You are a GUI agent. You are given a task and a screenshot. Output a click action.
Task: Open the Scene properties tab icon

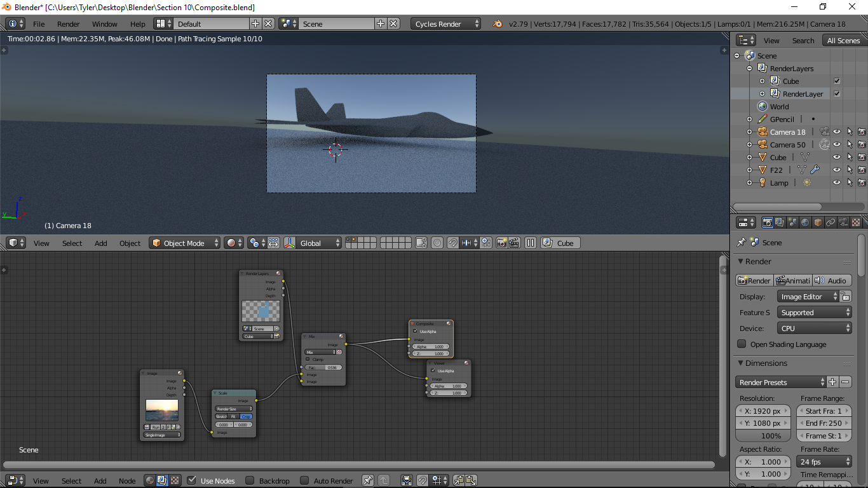coord(792,222)
